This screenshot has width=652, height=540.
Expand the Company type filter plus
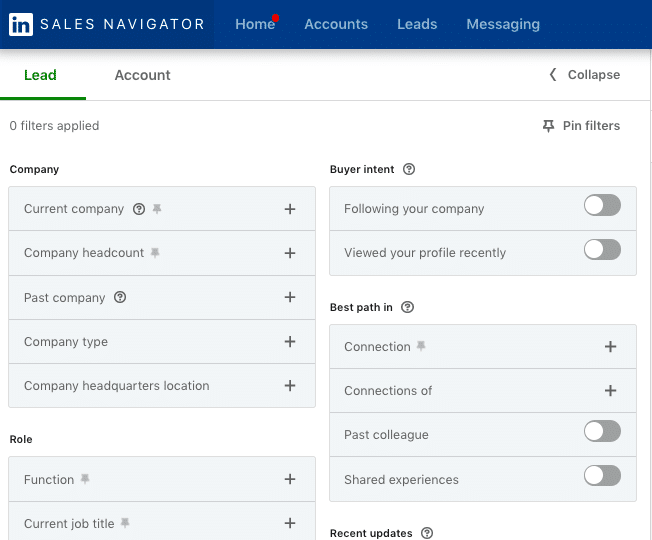click(290, 342)
